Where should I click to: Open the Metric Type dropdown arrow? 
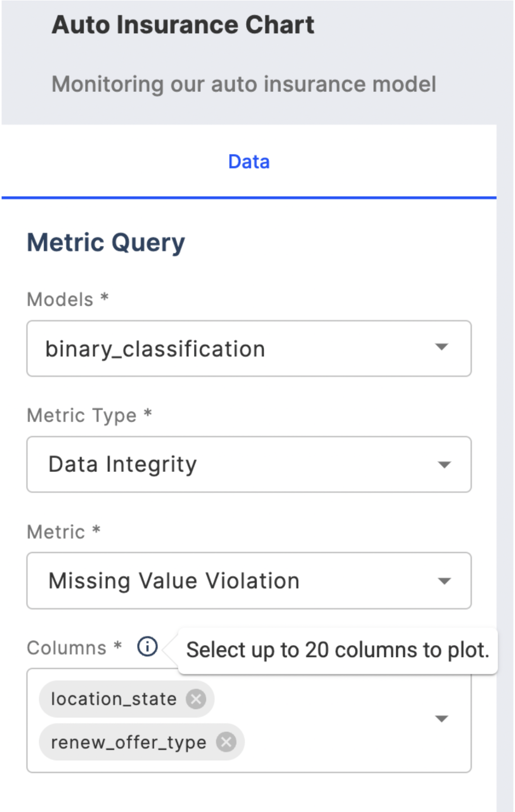444,465
